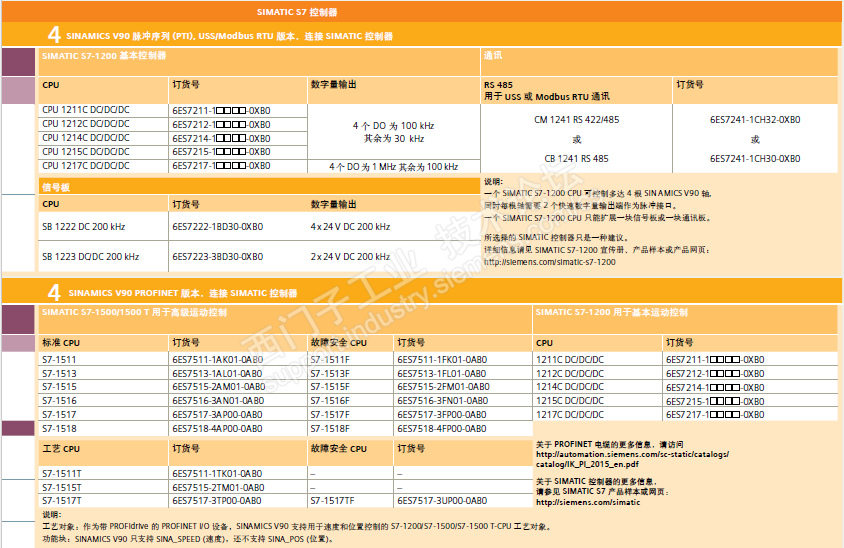Select the '2 x 24 V DC 200 kHz' cell
This screenshot has width=844, height=548.
350,257
